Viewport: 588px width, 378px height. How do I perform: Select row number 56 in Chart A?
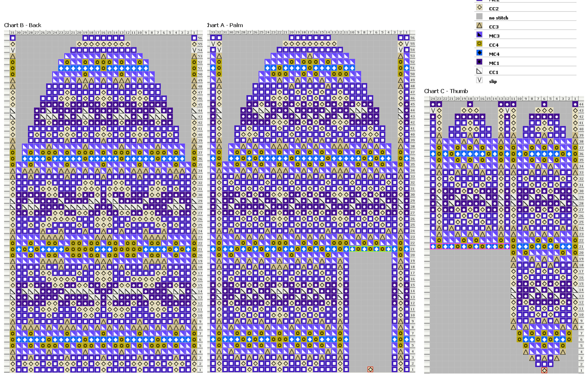click(x=412, y=38)
